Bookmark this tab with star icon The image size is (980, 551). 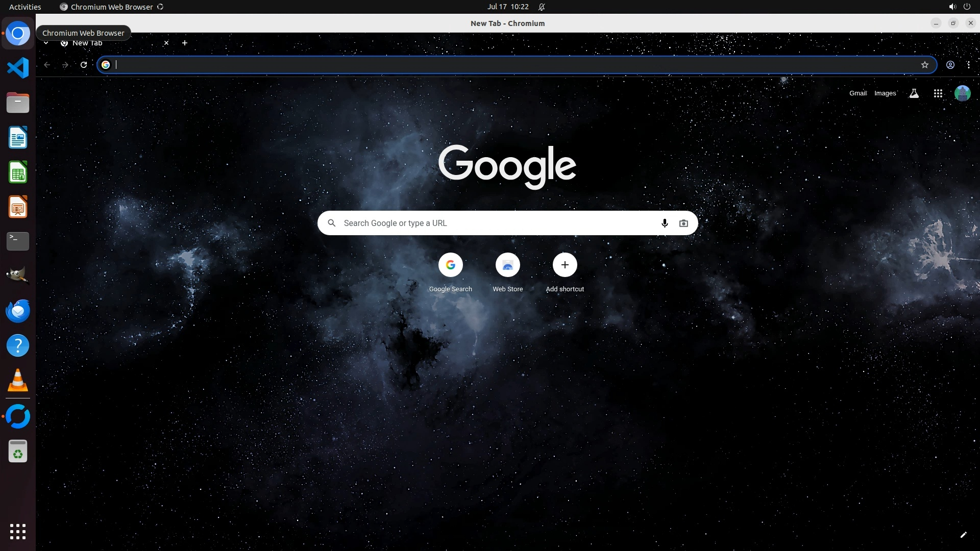coord(924,65)
